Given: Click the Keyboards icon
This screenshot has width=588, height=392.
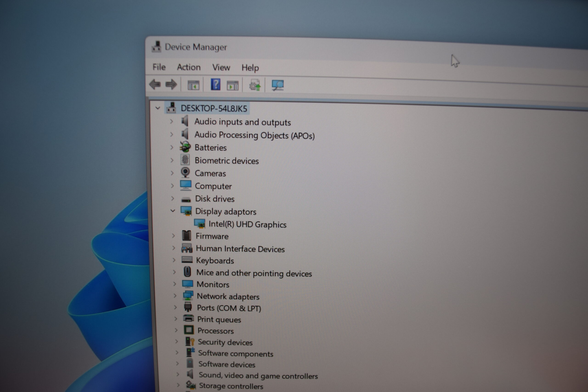Looking at the screenshot, I should [187, 260].
